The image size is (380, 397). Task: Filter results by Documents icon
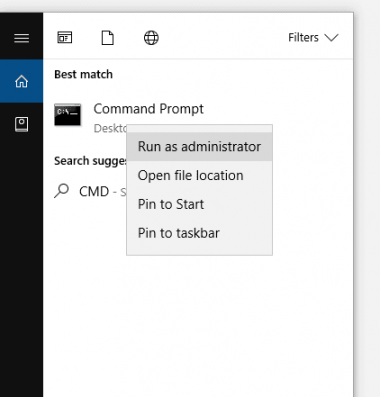pos(108,38)
